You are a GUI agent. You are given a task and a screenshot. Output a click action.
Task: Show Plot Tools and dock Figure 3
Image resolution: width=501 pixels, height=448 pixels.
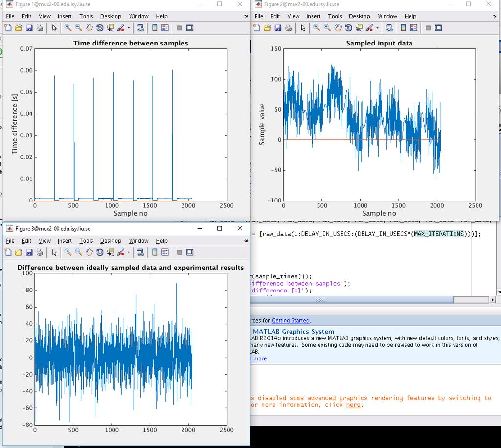click(190, 252)
